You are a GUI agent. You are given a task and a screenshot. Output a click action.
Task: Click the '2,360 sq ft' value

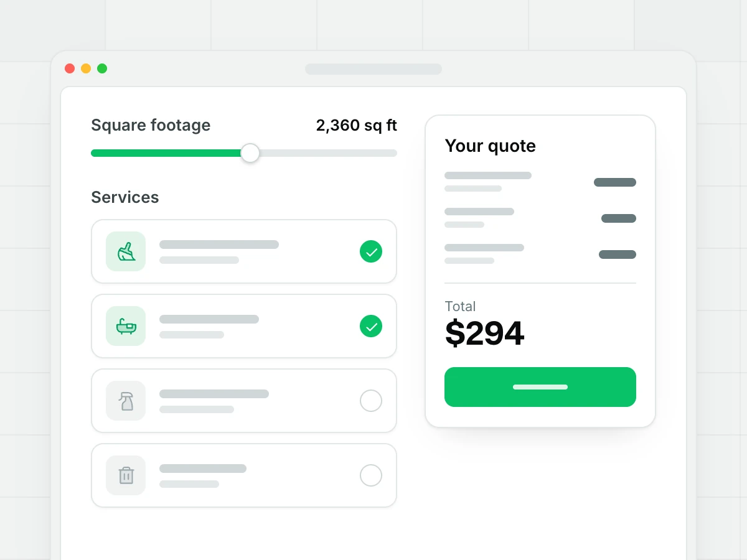pyautogui.click(x=357, y=126)
